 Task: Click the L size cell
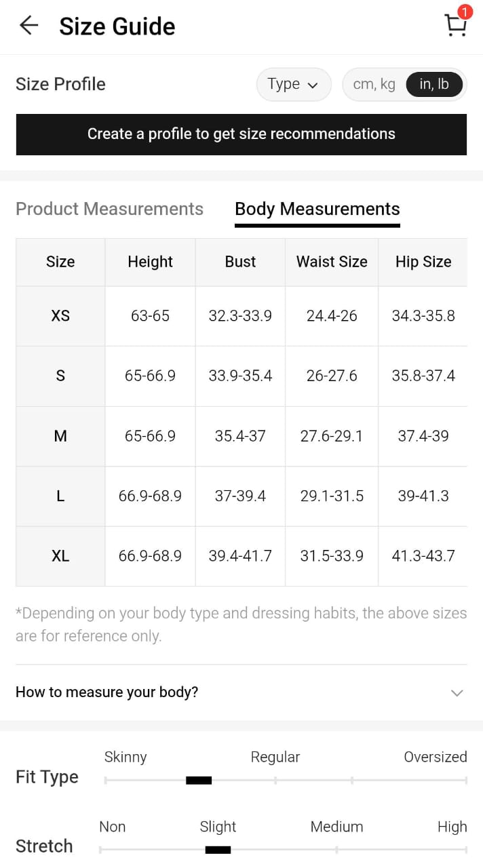(x=60, y=496)
